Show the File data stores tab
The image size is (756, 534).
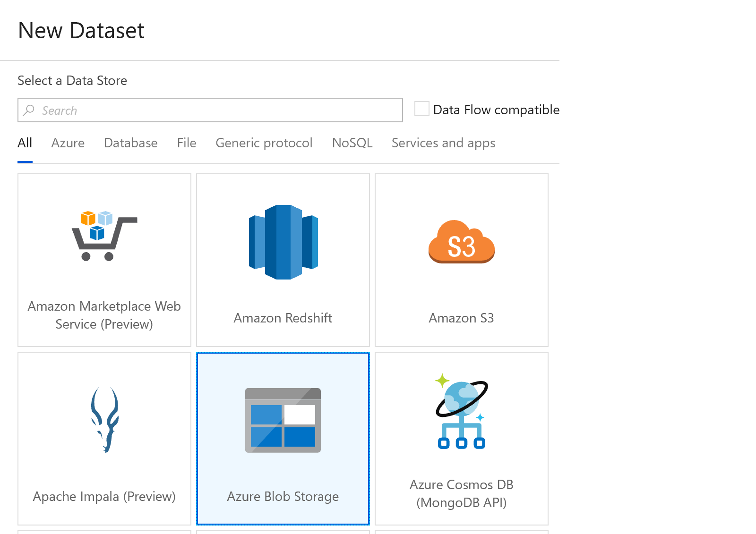(x=187, y=143)
